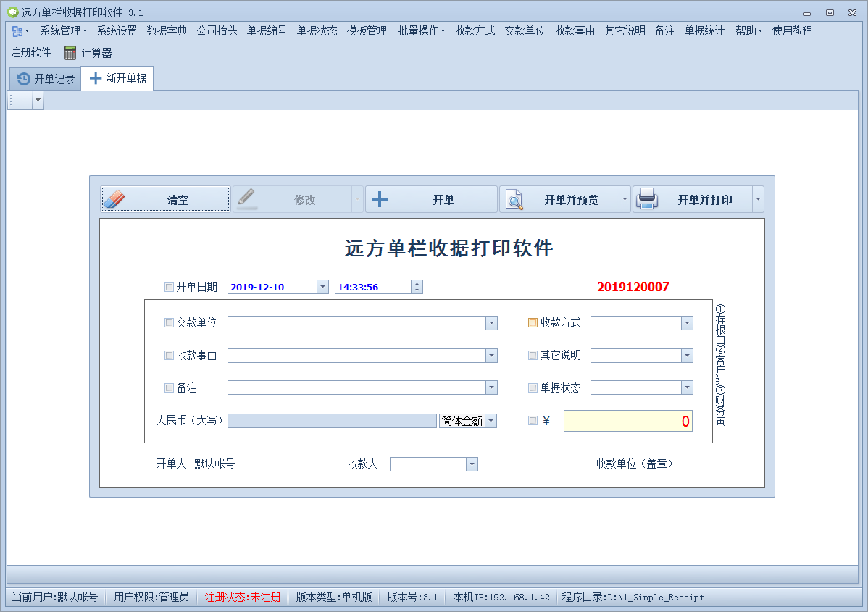Expand the 交款单位 combo box

(491, 323)
